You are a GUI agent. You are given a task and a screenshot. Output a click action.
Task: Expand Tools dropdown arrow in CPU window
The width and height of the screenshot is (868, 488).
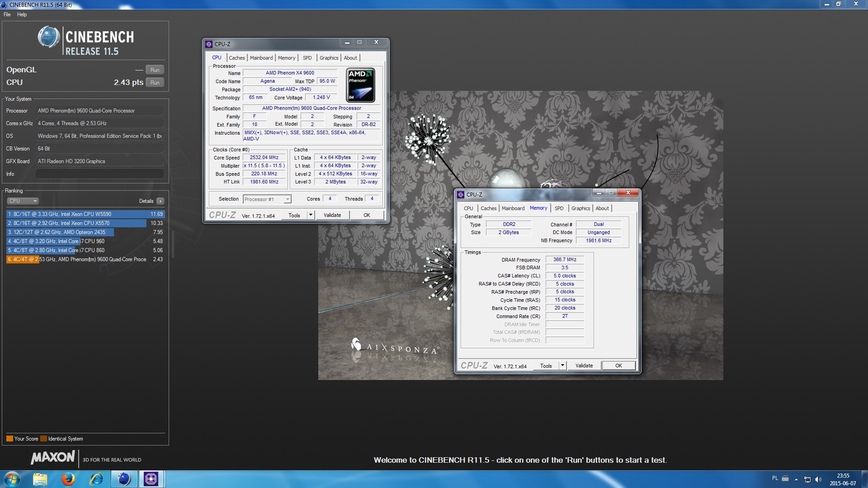pyautogui.click(x=311, y=215)
